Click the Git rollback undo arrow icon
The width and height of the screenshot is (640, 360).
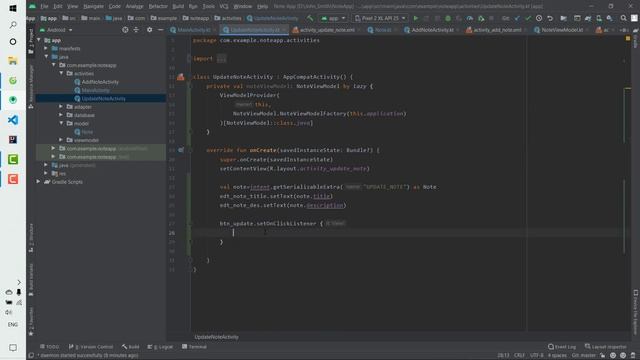550,18
